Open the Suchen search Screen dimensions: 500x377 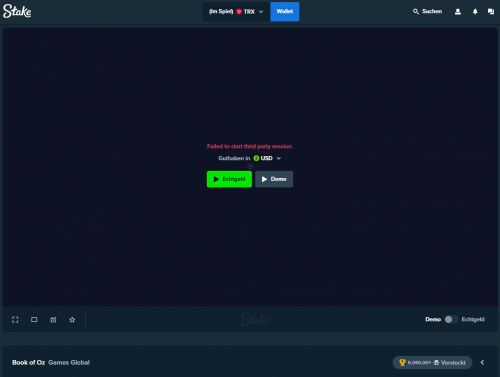[x=427, y=11]
